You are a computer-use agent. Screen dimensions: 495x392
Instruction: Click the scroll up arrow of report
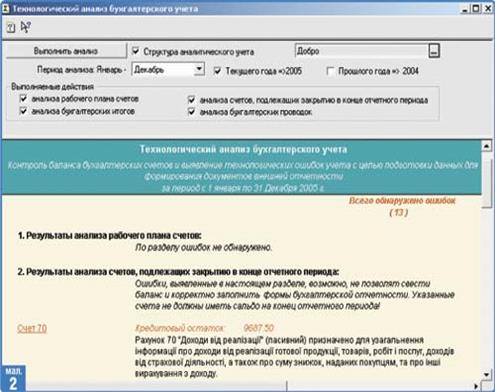487,146
